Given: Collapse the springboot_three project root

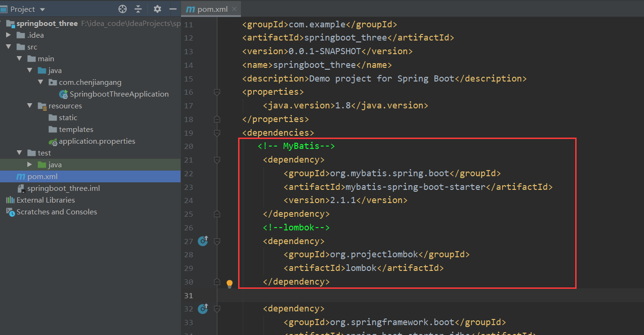Looking at the screenshot, I should (x=1, y=24).
